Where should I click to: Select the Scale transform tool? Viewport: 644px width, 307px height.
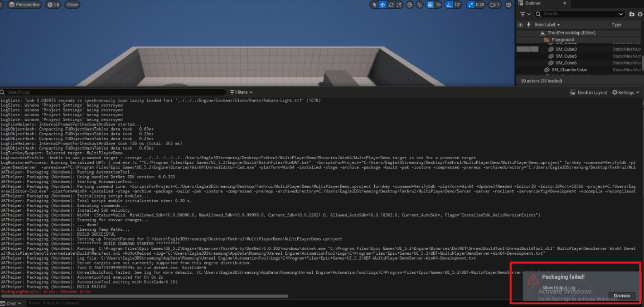coord(399,5)
